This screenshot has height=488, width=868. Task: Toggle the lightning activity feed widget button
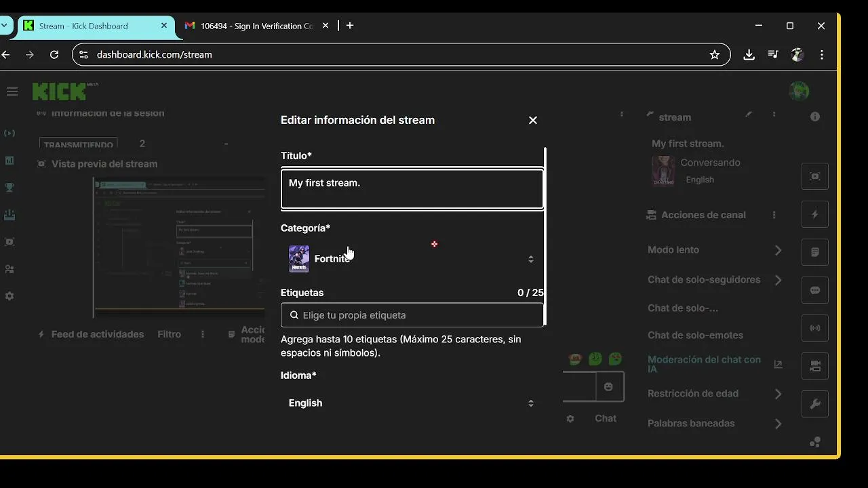815,214
